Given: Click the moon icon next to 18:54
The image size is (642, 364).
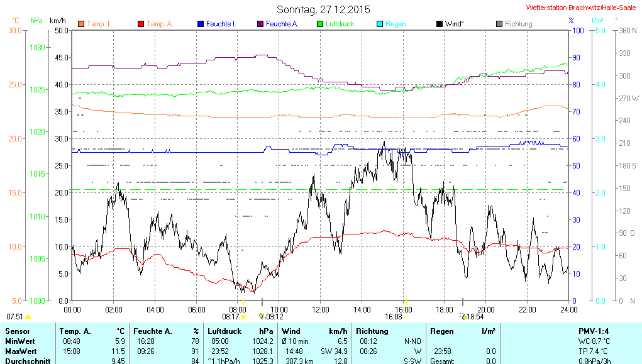Looking at the screenshot, I should pyautogui.click(x=463, y=317).
